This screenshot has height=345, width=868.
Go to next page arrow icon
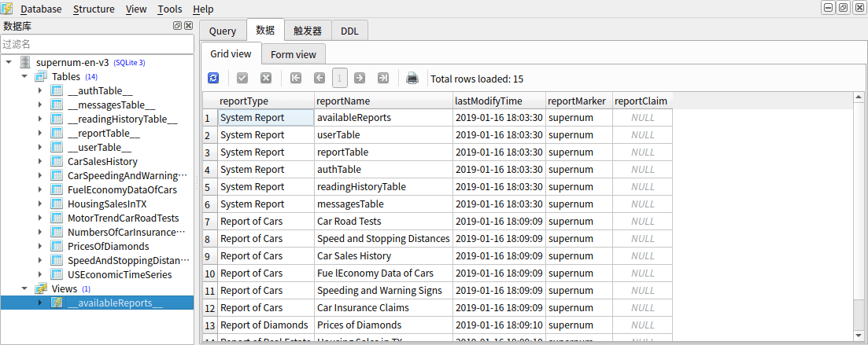point(360,79)
